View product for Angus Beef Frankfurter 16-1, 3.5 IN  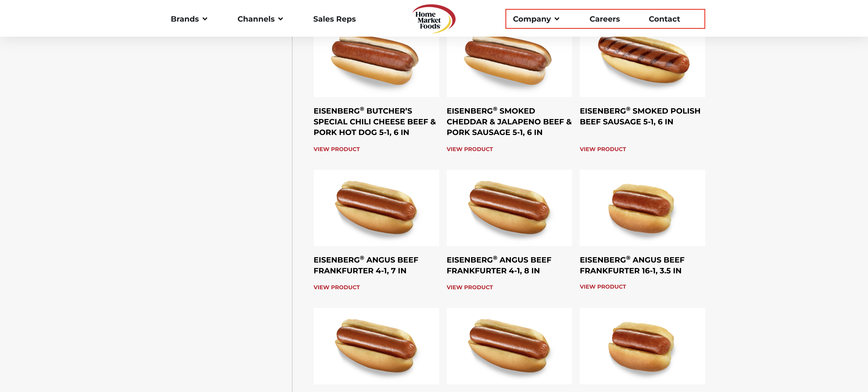[x=603, y=286]
